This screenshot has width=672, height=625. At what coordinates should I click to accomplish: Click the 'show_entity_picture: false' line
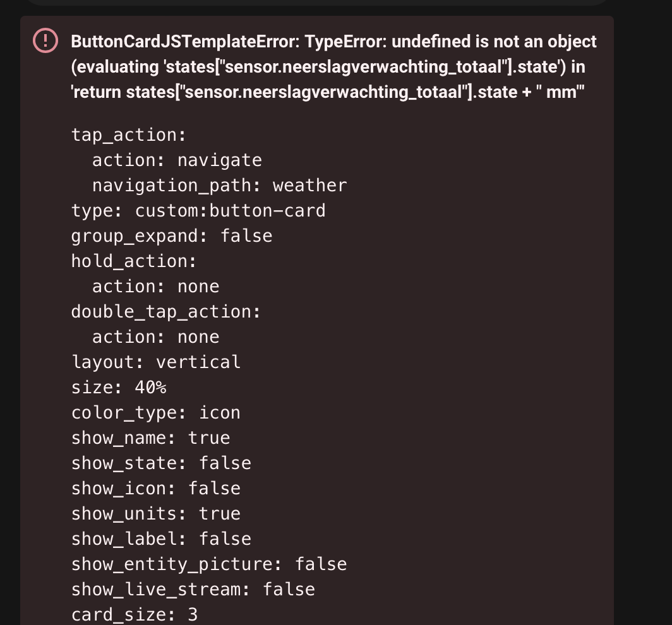209,564
